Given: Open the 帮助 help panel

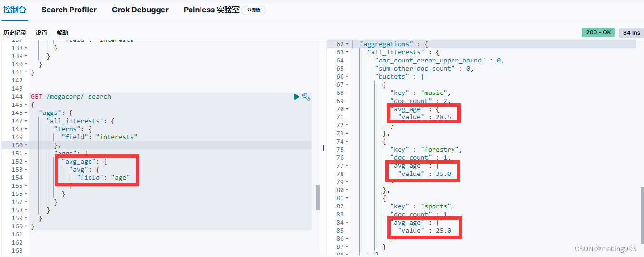Looking at the screenshot, I should click(62, 33).
